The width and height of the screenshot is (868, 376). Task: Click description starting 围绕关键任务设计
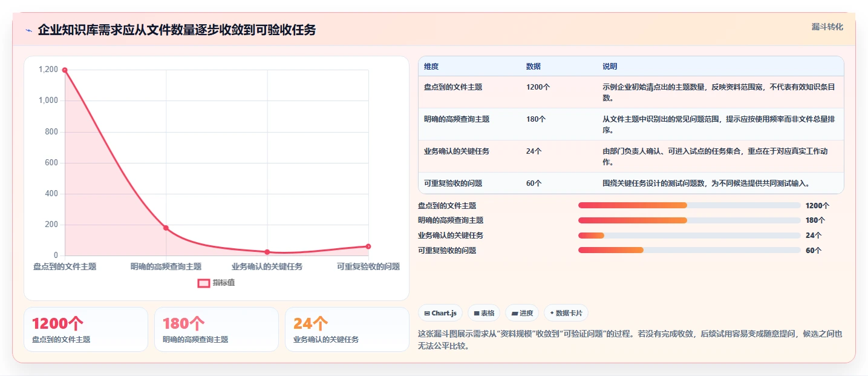[x=706, y=183]
